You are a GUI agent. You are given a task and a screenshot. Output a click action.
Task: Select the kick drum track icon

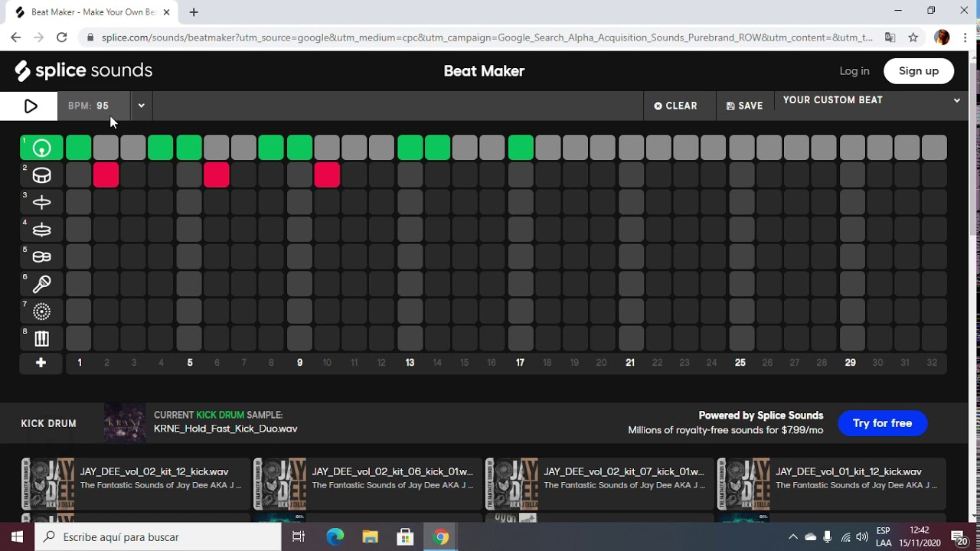tap(41, 148)
